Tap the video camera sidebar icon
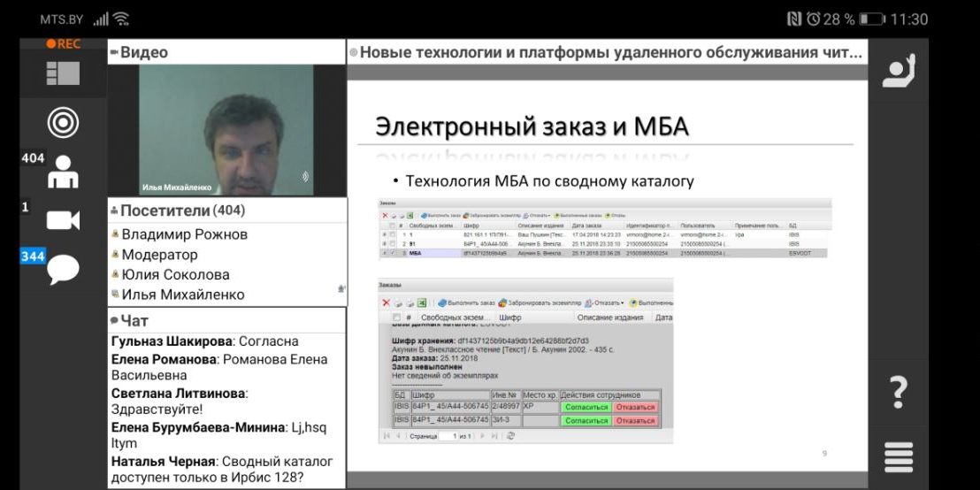This screenshot has height=490, width=980. tap(63, 220)
